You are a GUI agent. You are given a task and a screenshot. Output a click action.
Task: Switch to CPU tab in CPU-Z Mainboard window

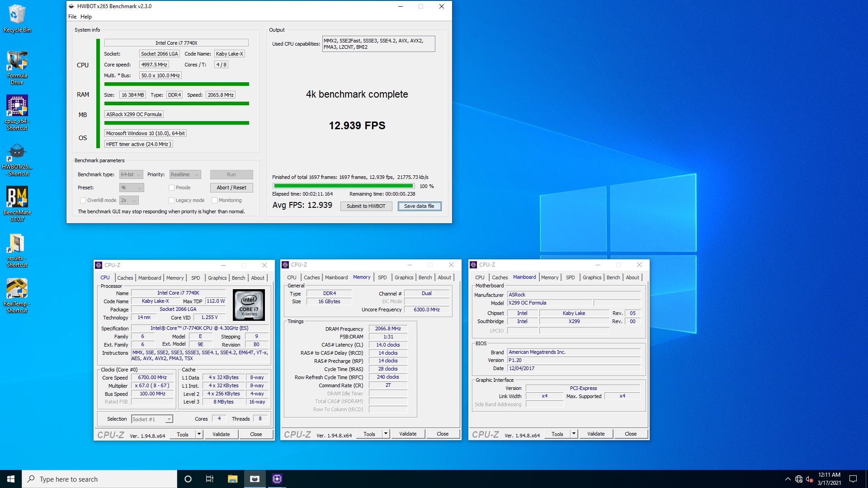[x=480, y=277]
